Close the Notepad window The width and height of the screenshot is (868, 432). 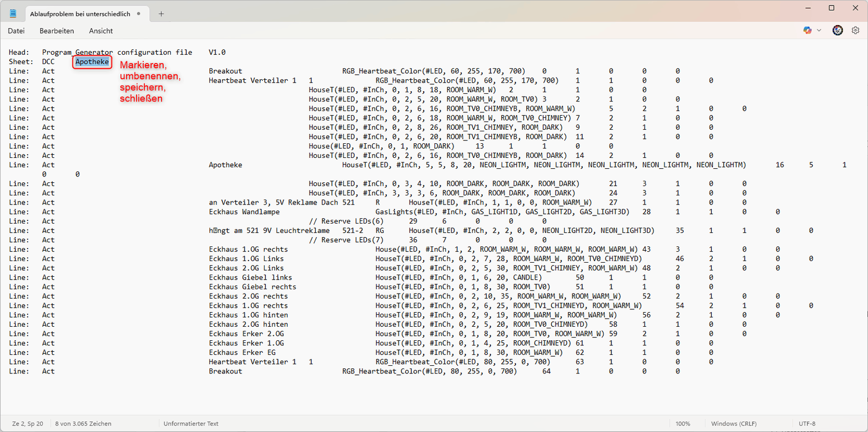[856, 8]
